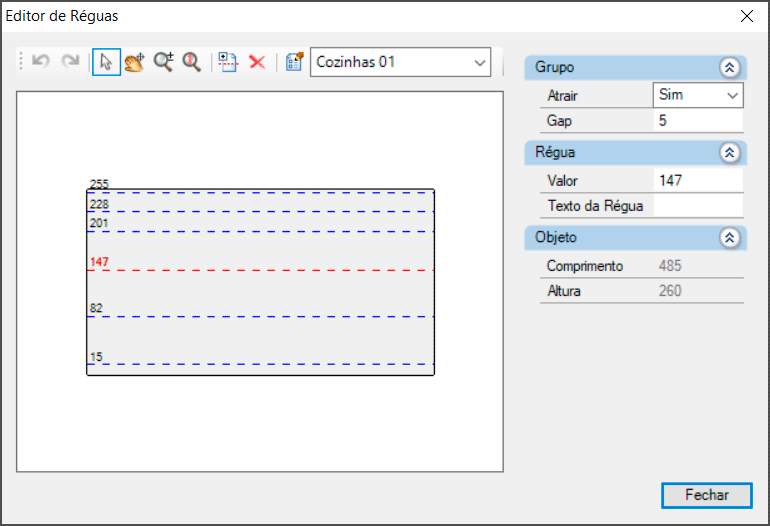Select the arrow pointer selection tool
This screenshot has width=770, height=526.
click(x=106, y=62)
